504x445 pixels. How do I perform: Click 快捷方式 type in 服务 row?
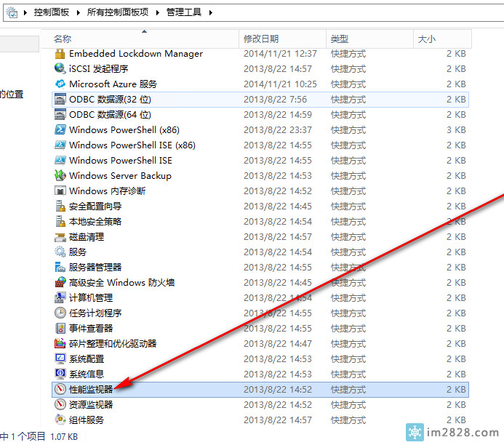(348, 252)
